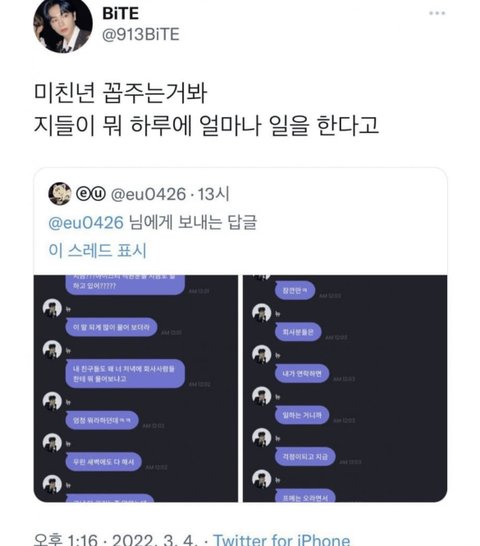The width and height of the screenshot is (480, 546).
Task: Tap '회사분들은' bubble in right screenshot
Action: 298,332
